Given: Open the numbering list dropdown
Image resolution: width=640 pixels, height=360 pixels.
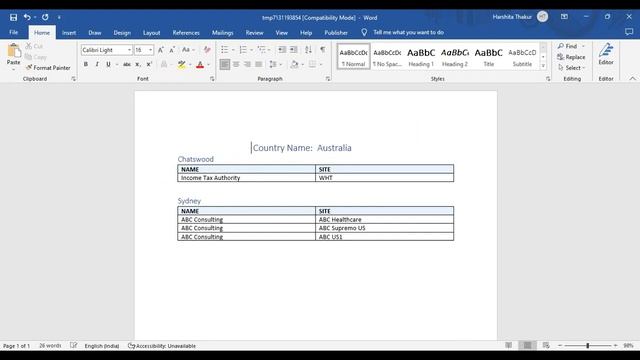Looking at the screenshot, I should [x=251, y=50].
